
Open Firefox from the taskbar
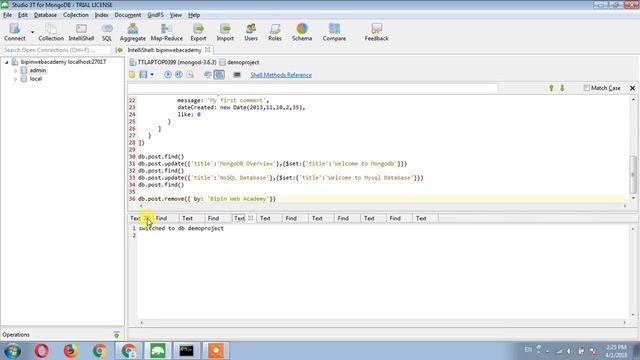(x=71, y=351)
